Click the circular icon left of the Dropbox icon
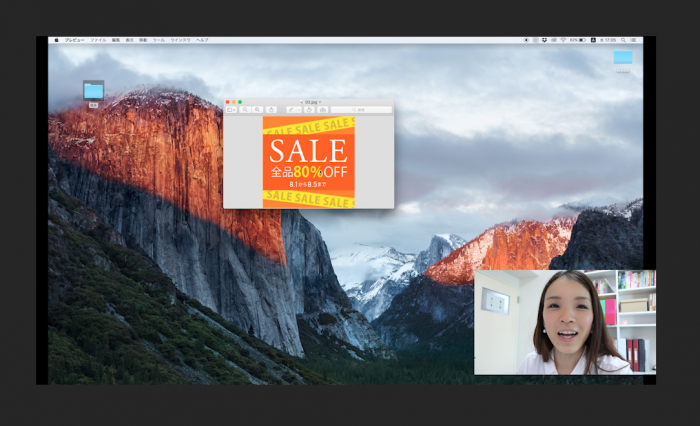 tap(535, 40)
